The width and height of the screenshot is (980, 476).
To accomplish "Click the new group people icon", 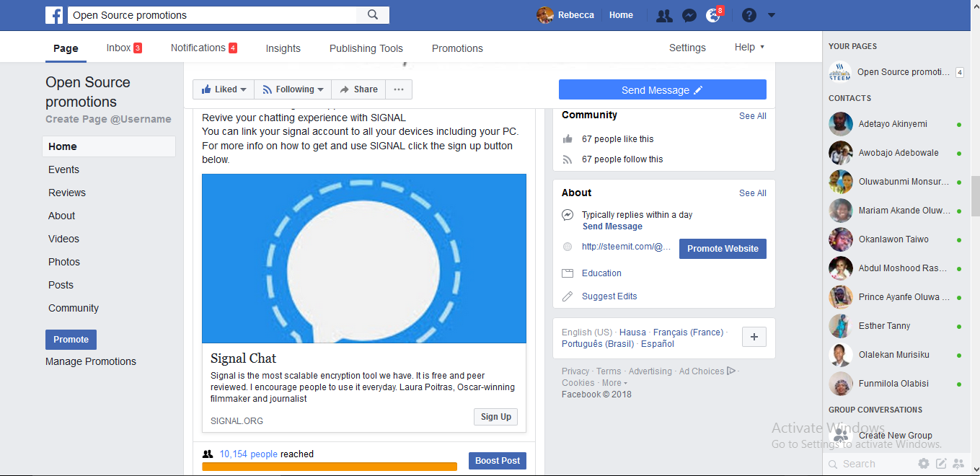I will [x=958, y=464].
